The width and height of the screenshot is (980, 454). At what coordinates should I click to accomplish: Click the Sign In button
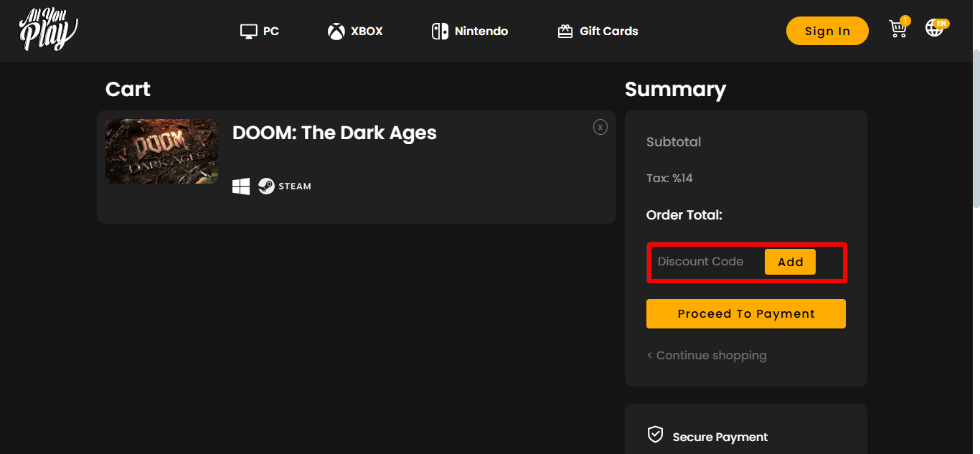[x=827, y=31]
